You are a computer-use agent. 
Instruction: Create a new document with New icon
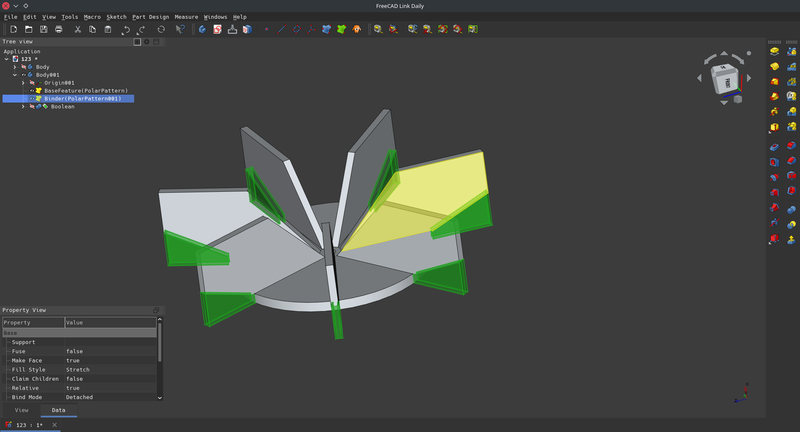[14, 29]
